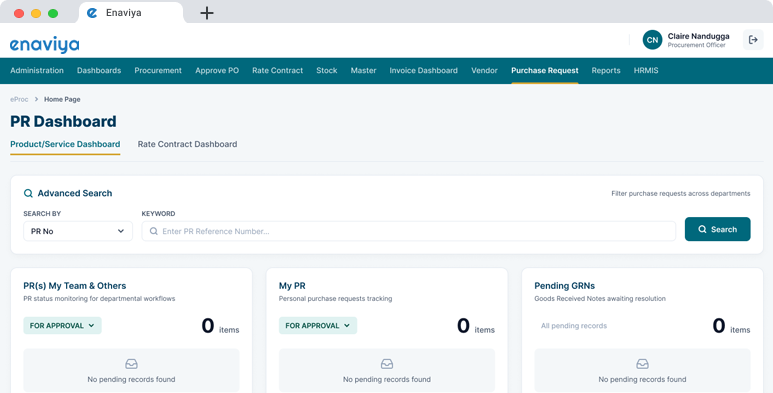The image size is (773, 393).
Task: Open the Master menu
Action: click(x=363, y=71)
